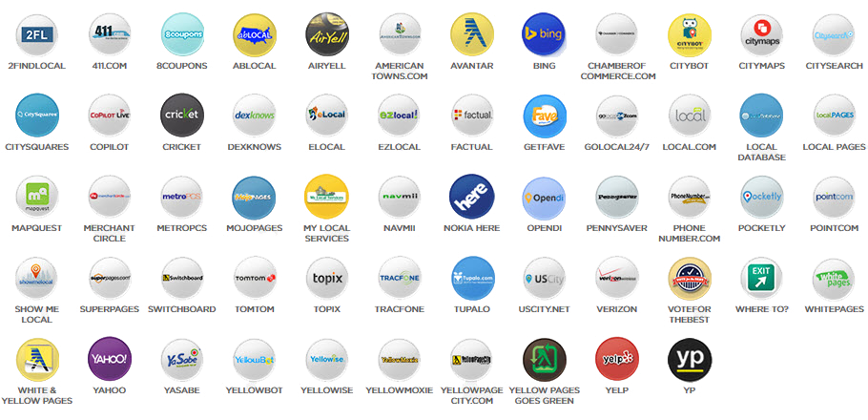Select the Verizon icon

[617, 278]
